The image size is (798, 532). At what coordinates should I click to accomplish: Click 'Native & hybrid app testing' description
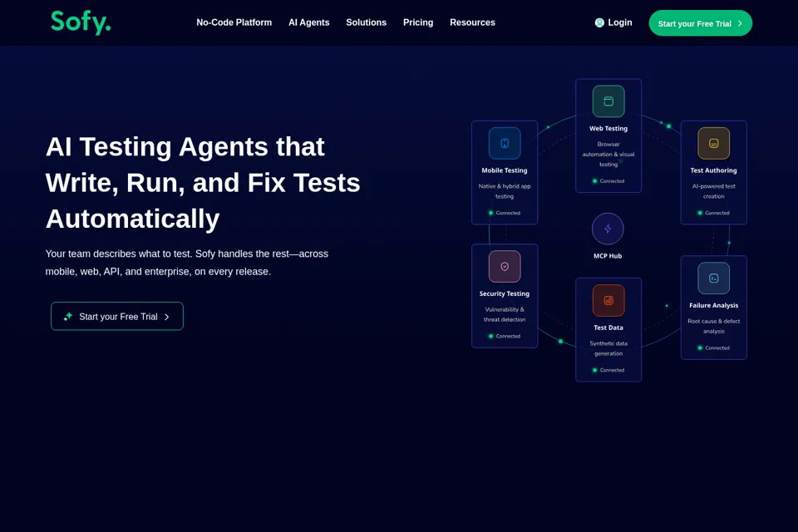tap(505, 191)
